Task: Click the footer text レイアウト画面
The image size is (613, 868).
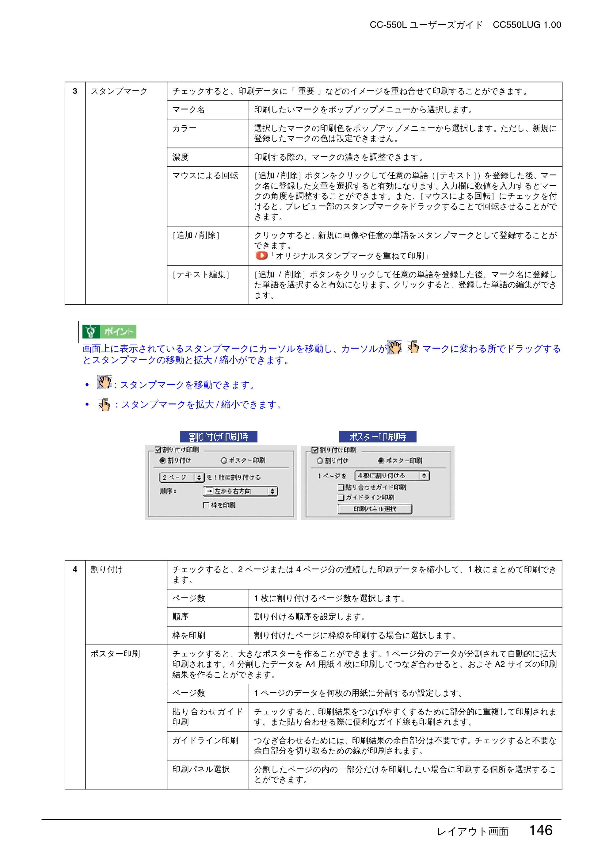Action: coord(472,831)
